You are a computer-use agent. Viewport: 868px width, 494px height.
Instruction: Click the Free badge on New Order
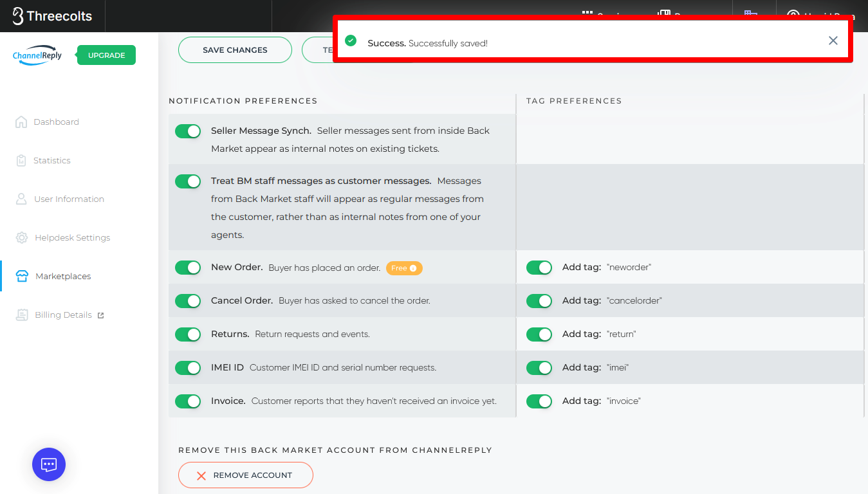point(404,268)
